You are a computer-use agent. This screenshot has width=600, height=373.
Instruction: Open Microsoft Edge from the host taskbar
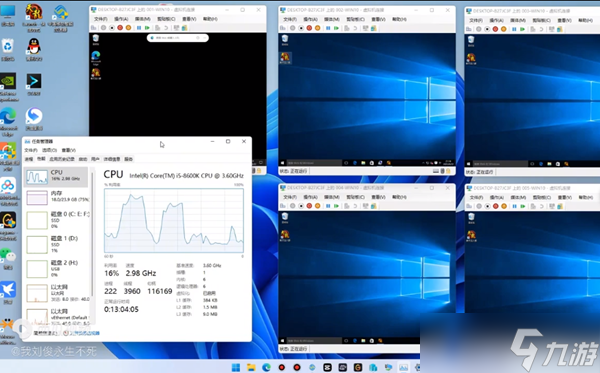(266, 367)
